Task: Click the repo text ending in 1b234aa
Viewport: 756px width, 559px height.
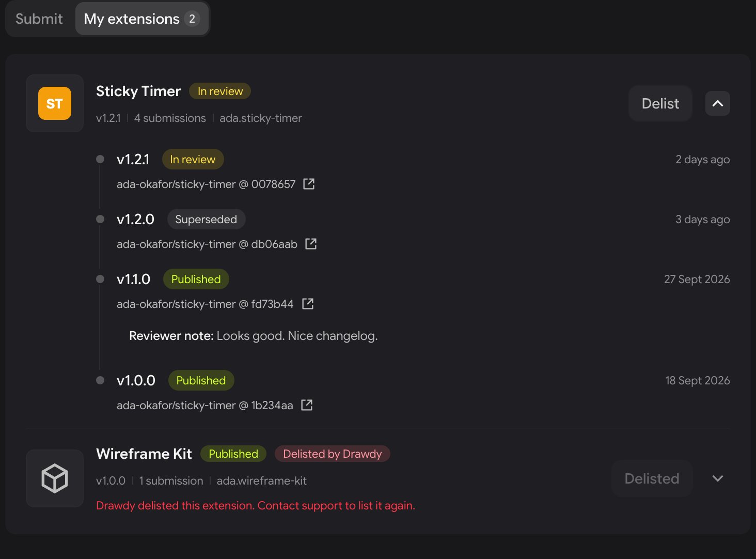Action: click(205, 405)
